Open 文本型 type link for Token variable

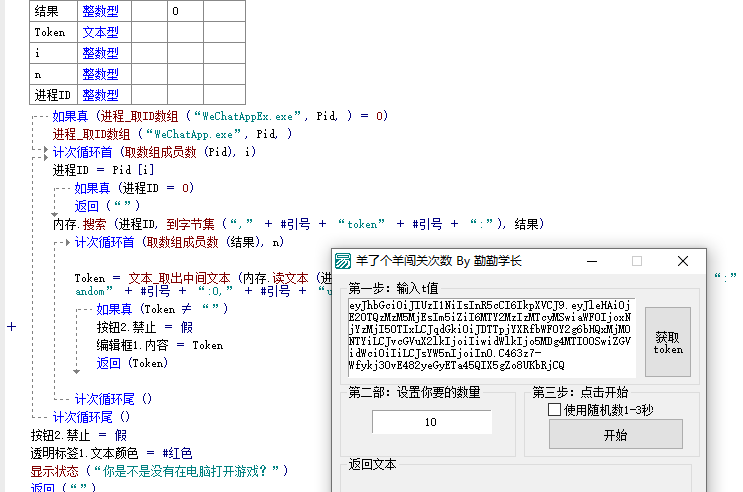[x=100, y=32]
